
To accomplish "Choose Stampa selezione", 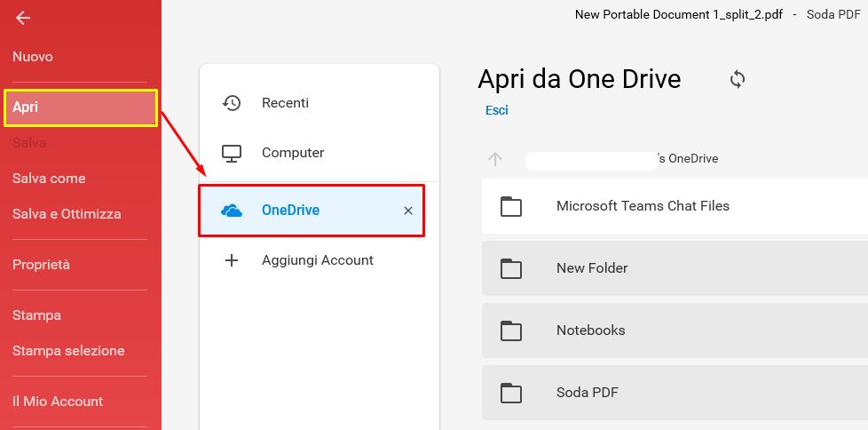I will [68, 351].
